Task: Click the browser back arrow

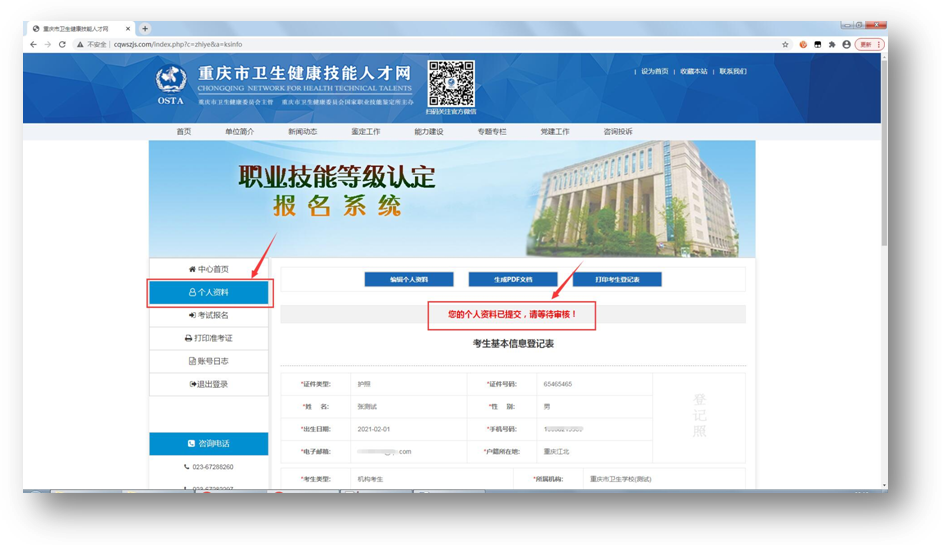Action: (x=33, y=45)
